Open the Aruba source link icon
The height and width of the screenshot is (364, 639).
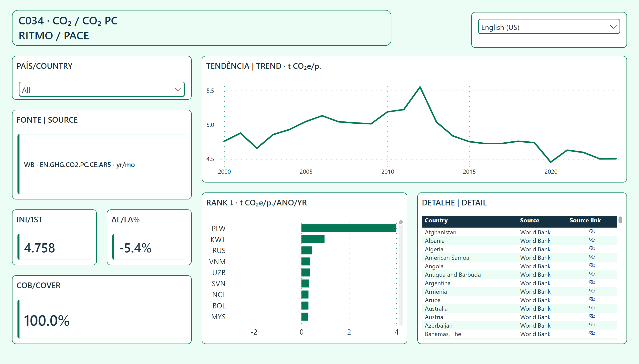point(592,299)
